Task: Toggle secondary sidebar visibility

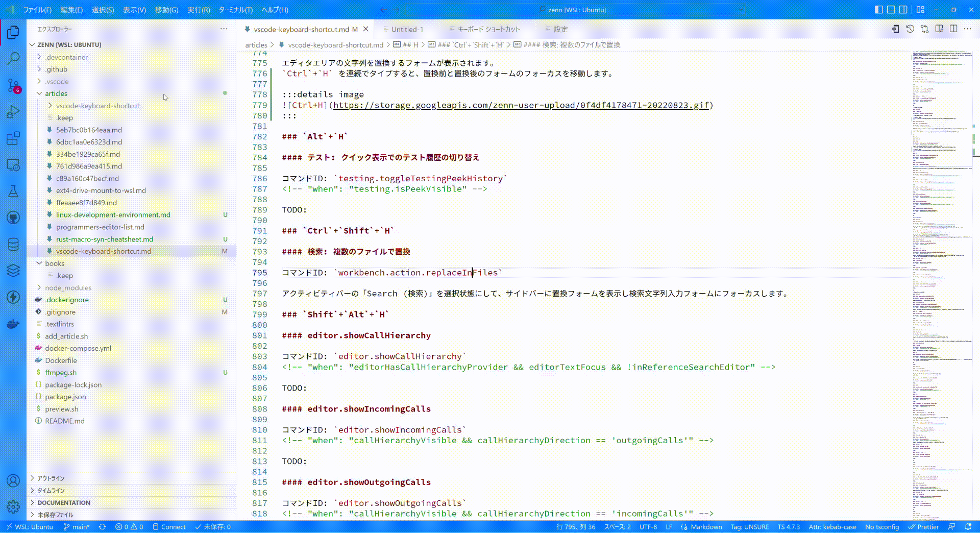Action: (x=903, y=10)
